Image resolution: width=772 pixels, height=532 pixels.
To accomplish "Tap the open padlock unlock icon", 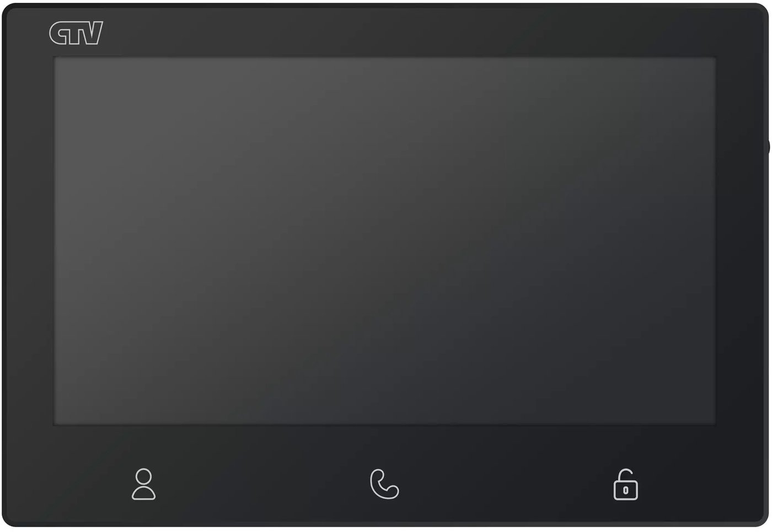I will tap(625, 484).
